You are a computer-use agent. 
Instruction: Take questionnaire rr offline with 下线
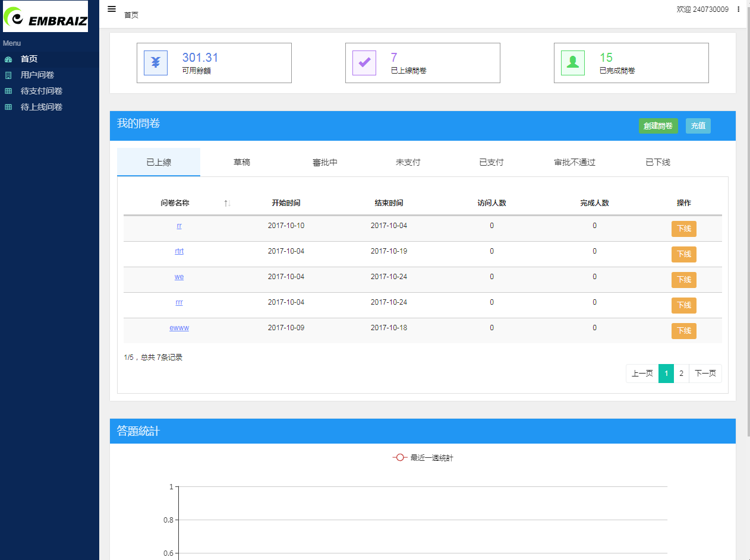tap(684, 229)
